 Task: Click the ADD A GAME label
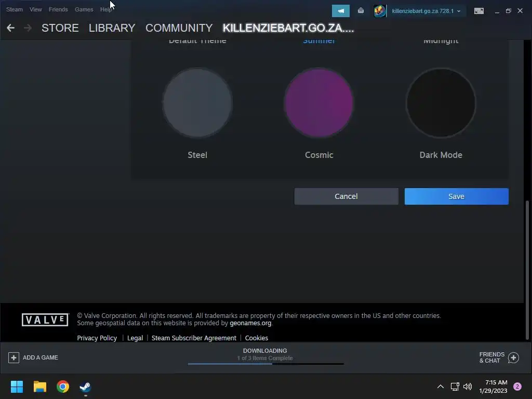point(41,357)
